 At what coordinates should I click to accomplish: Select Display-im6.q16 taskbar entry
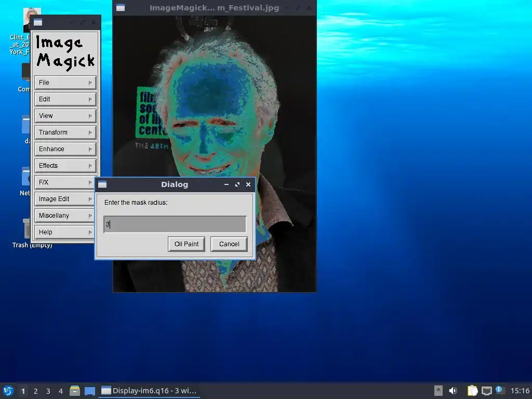(149, 391)
